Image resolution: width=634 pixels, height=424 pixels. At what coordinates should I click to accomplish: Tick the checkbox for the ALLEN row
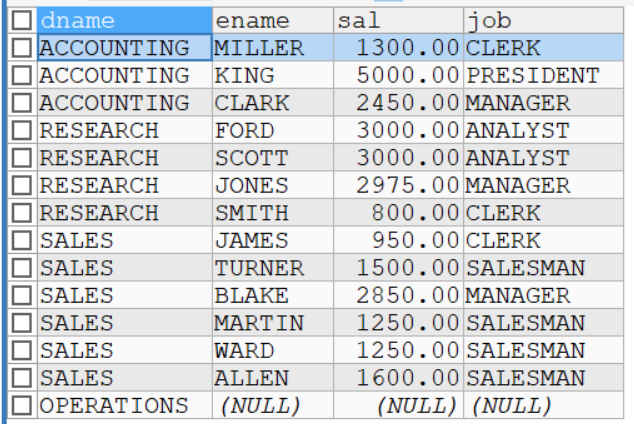(24, 378)
